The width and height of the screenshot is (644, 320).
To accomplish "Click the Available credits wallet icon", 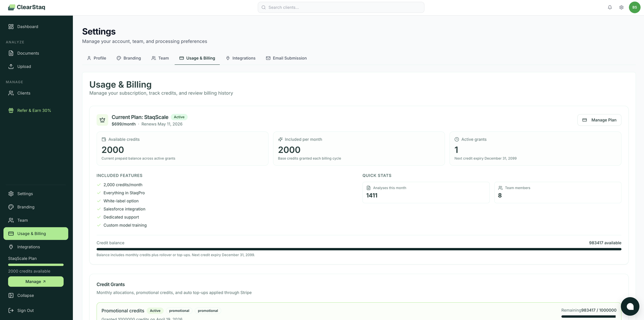I will click(x=104, y=139).
